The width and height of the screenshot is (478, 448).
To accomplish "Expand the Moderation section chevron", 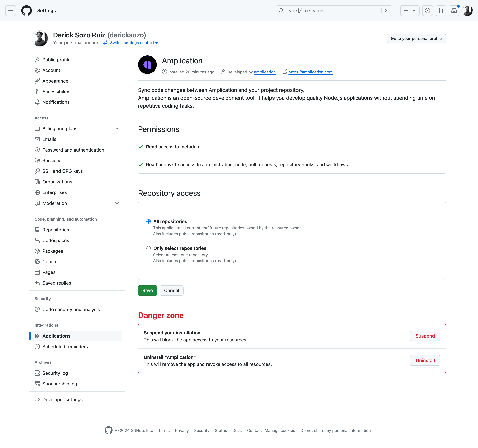I will 117,203.
